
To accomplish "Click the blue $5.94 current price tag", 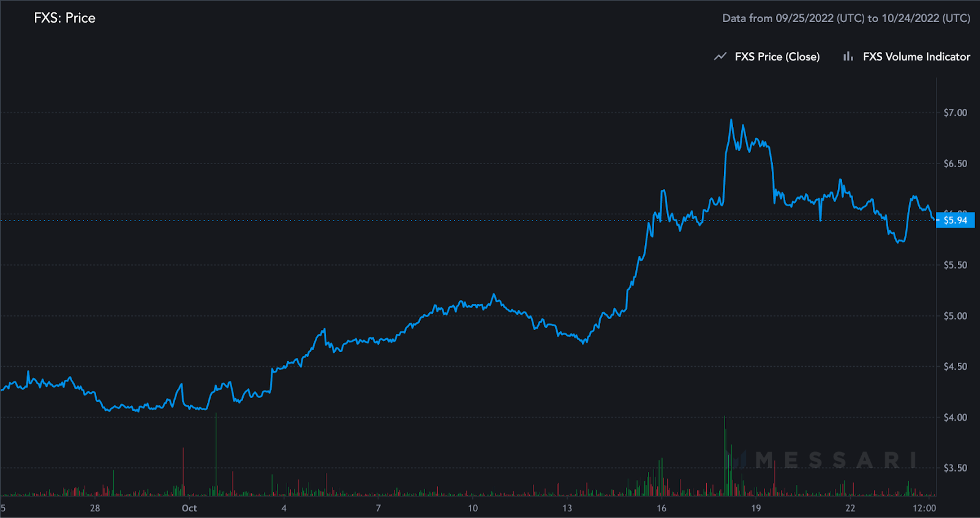I will (956, 220).
